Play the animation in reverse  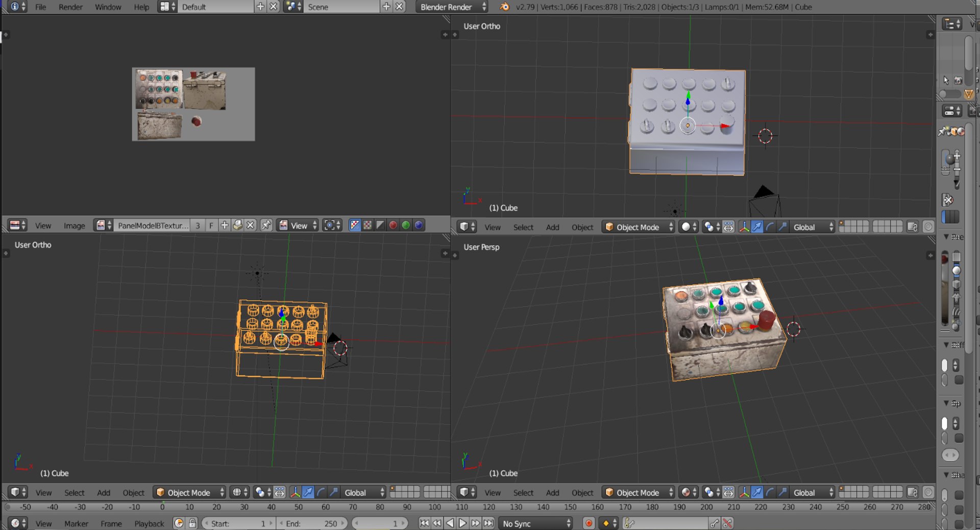pos(450,523)
